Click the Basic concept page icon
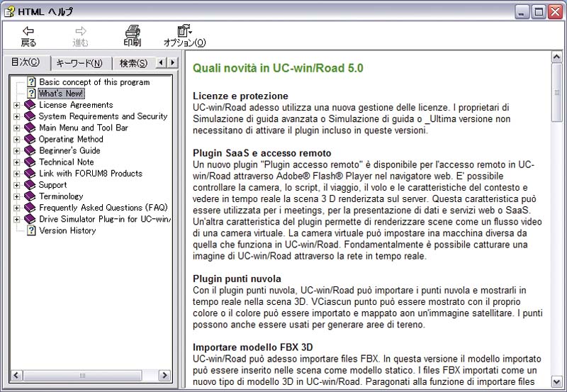Screen dimensions: 567x392 pos(32,82)
